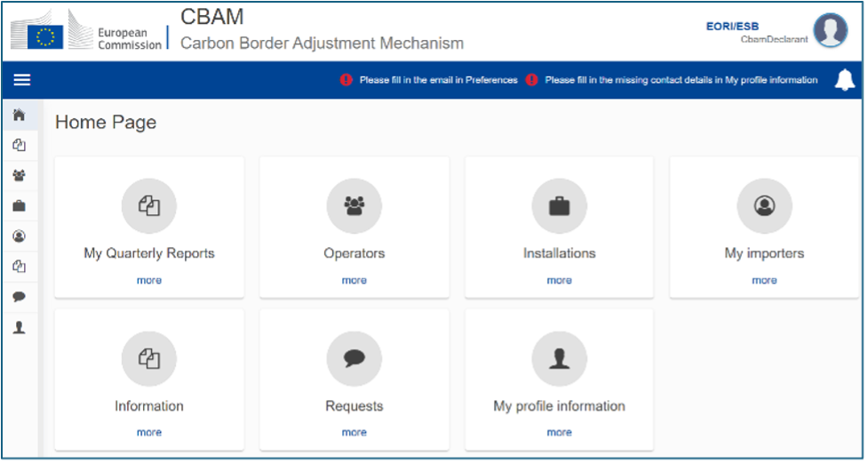Image resolution: width=868 pixels, height=464 pixels.
Task: Select the home icon in sidebar
Action: point(19,116)
